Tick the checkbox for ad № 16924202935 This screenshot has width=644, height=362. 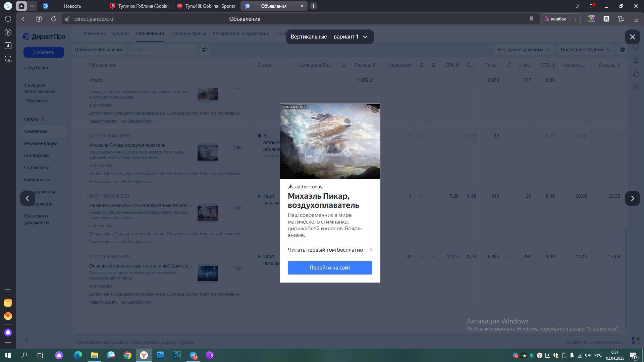(78, 136)
